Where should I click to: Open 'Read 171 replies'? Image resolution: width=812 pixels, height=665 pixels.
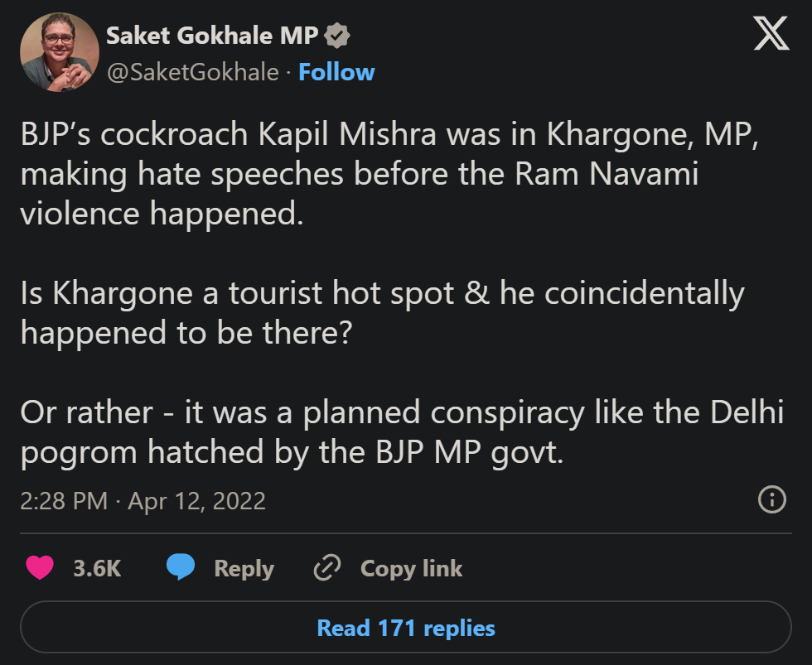pyautogui.click(x=405, y=628)
